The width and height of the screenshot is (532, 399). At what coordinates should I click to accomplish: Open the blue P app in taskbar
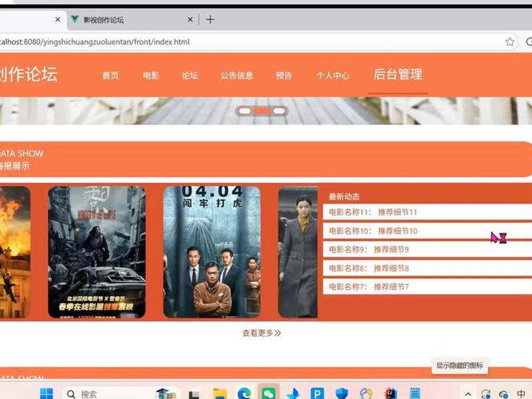pyautogui.click(x=317, y=394)
